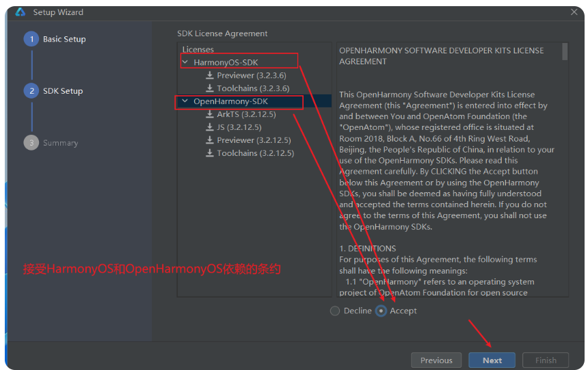
Task: Select OpenHarmony-SDK in the Licenses tree
Action: click(230, 101)
